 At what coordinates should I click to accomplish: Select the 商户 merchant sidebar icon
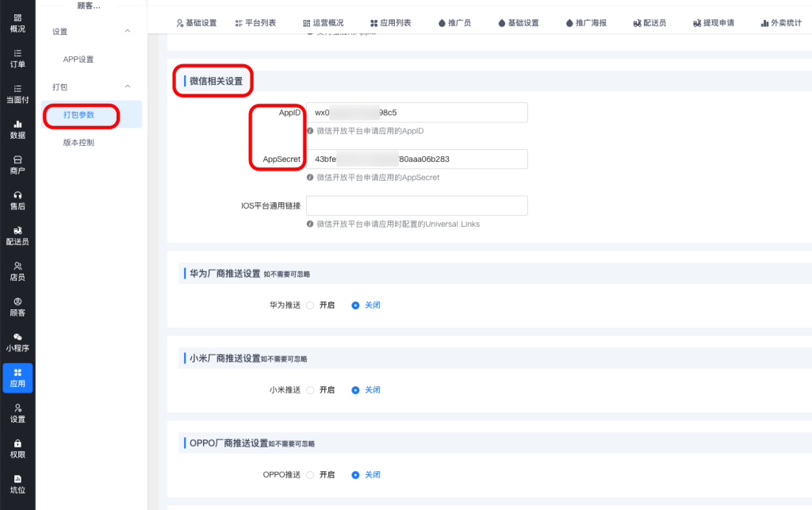(17, 165)
